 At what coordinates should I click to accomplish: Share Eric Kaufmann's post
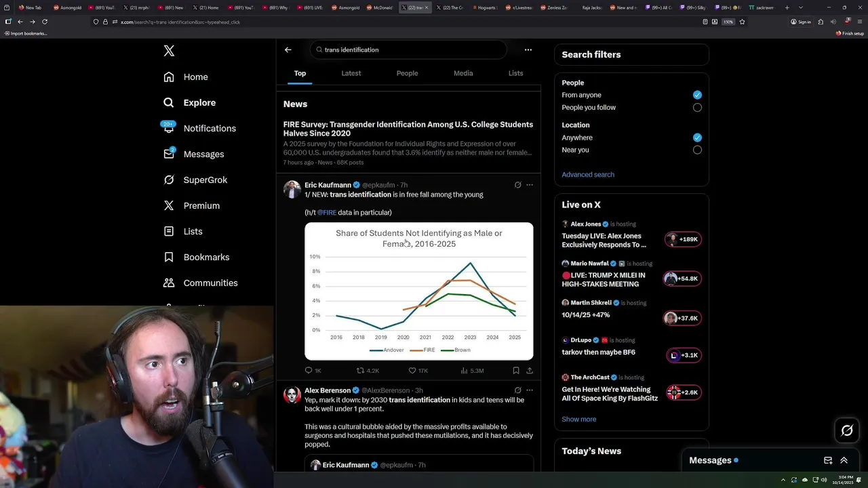(x=530, y=371)
